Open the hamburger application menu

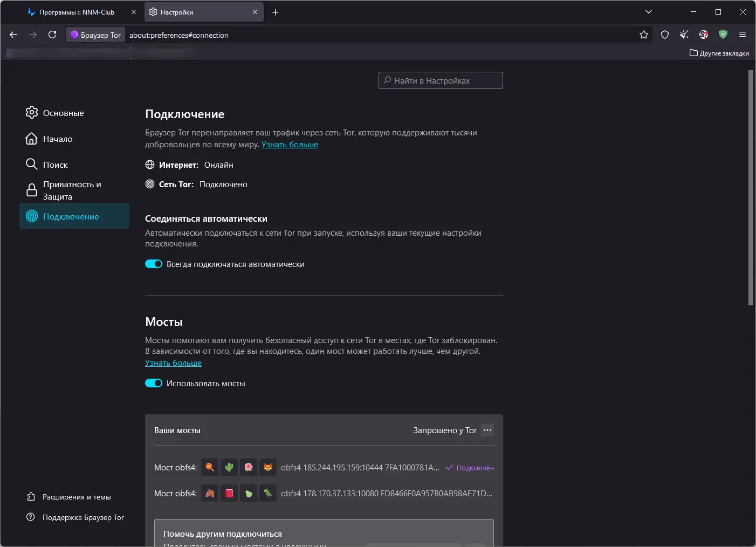[x=743, y=35]
